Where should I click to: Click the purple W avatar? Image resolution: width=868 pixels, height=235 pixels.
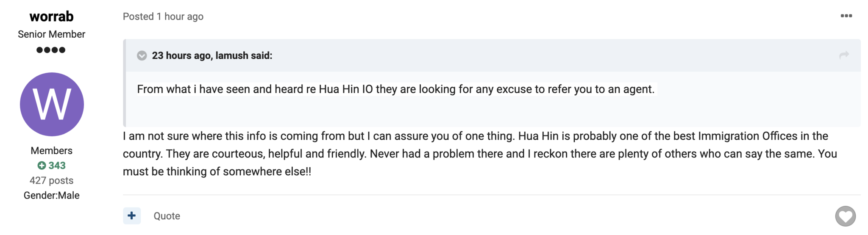(x=52, y=104)
